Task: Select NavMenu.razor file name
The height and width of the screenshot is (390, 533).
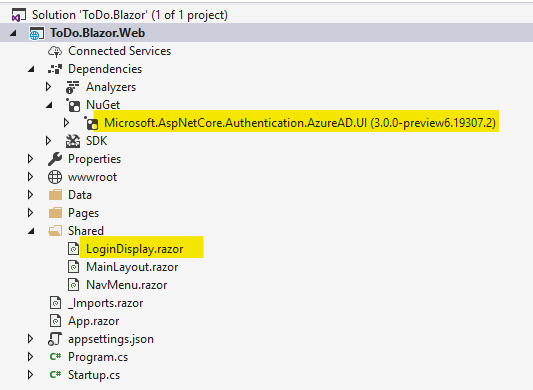Action: click(x=126, y=285)
